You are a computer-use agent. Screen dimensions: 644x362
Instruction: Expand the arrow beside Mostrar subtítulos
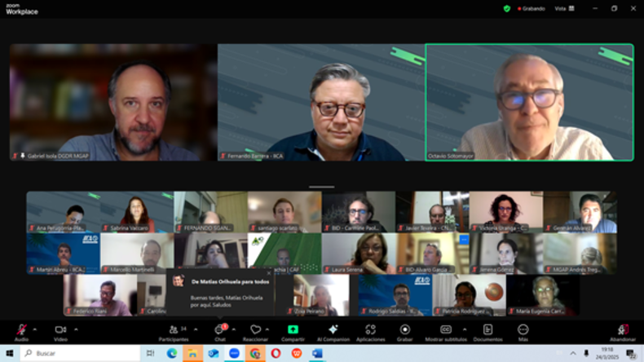pos(465,329)
